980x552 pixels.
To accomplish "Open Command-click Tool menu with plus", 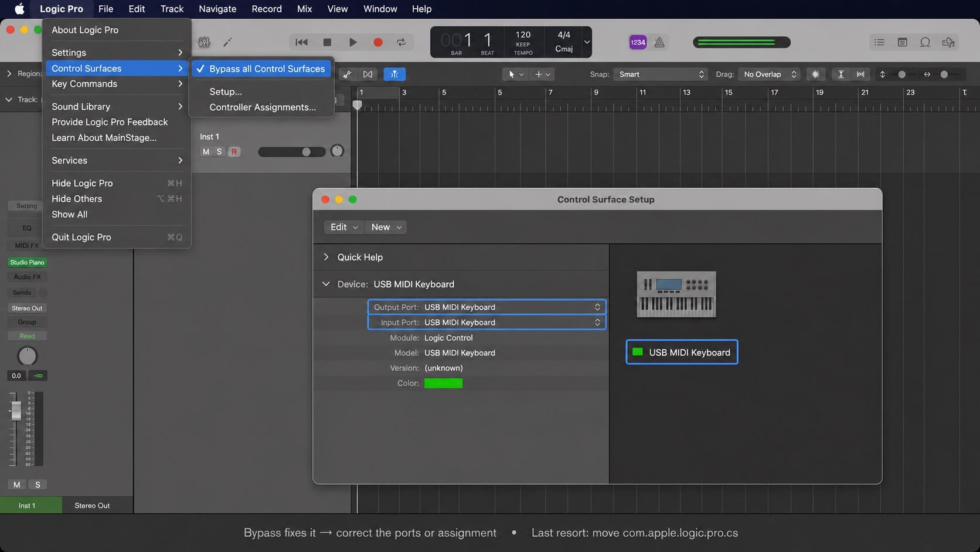I will tap(542, 74).
